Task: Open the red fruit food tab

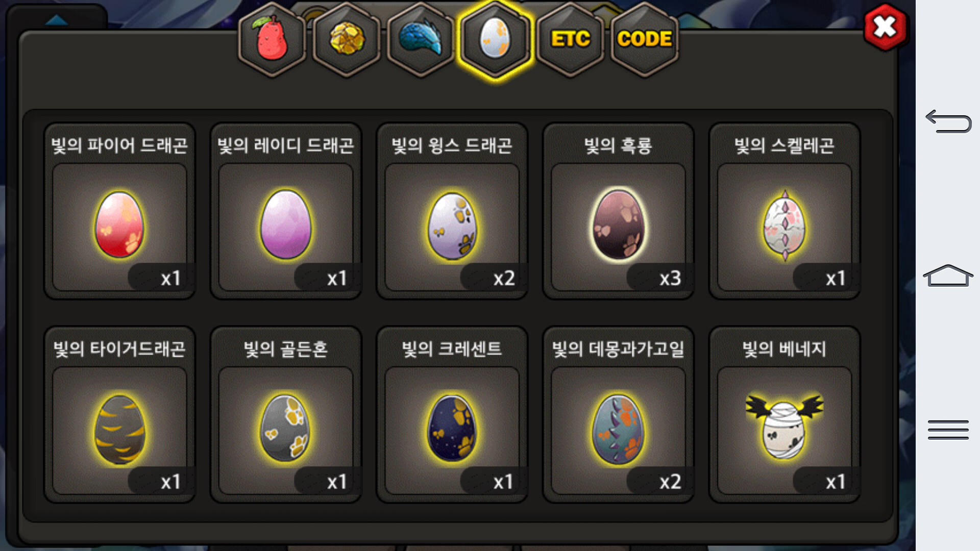Action: (272, 40)
